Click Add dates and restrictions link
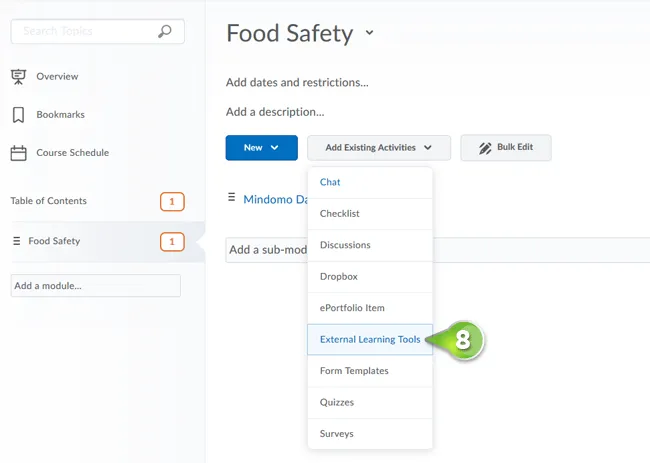Viewport: 650px width, 463px height. (297, 82)
